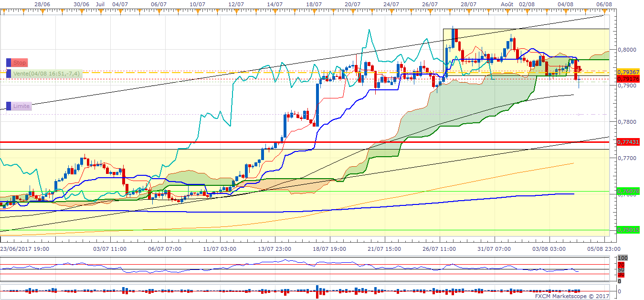The width and height of the screenshot is (644, 300).
Task: Click the green 0,75015 level tag
Action: coord(627,230)
